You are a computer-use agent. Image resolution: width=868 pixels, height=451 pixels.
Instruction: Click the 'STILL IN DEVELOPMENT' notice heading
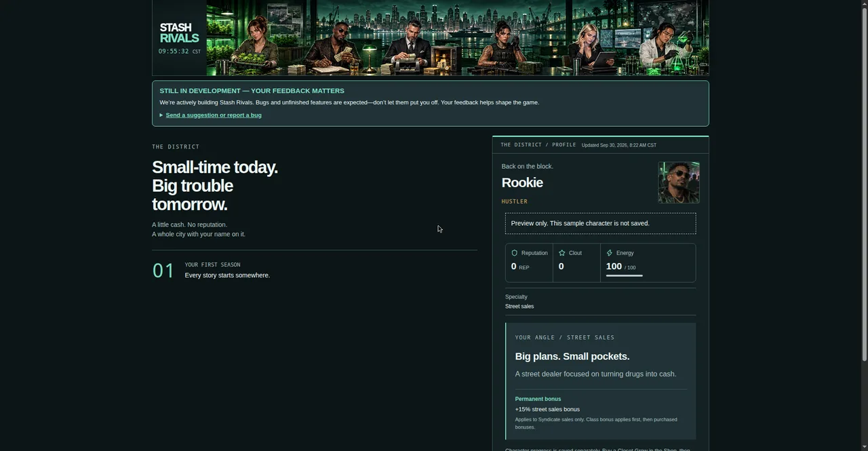tap(252, 91)
